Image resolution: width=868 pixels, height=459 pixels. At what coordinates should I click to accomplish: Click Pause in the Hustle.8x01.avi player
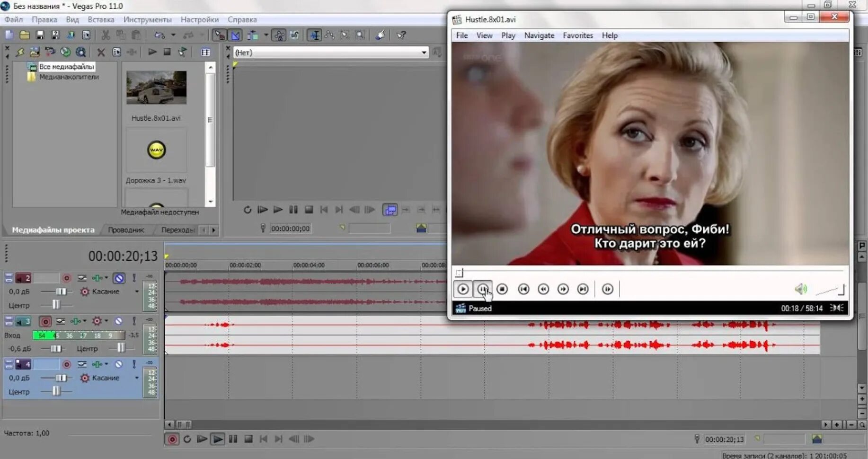click(482, 289)
